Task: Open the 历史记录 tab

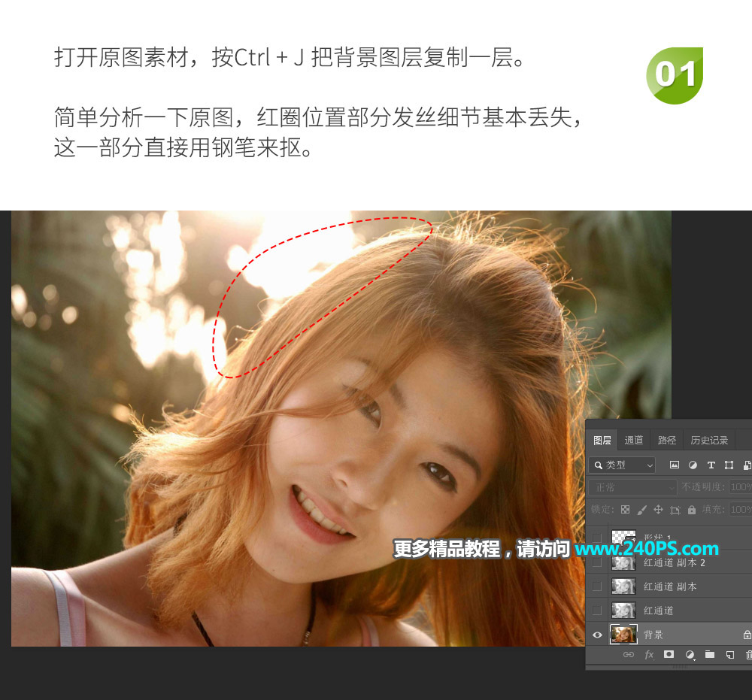Action: click(709, 441)
